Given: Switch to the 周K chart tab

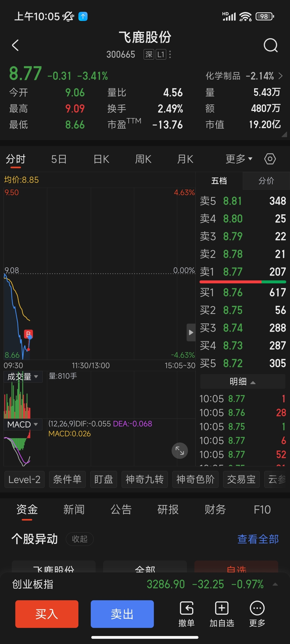Looking at the screenshot, I should (143, 159).
